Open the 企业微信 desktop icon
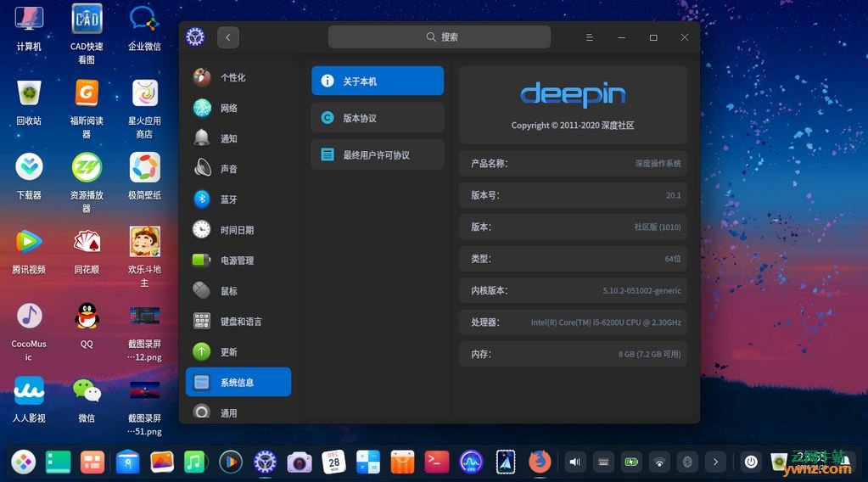Image resolution: width=868 pixels, height=482 pixels. click(144, 29)
